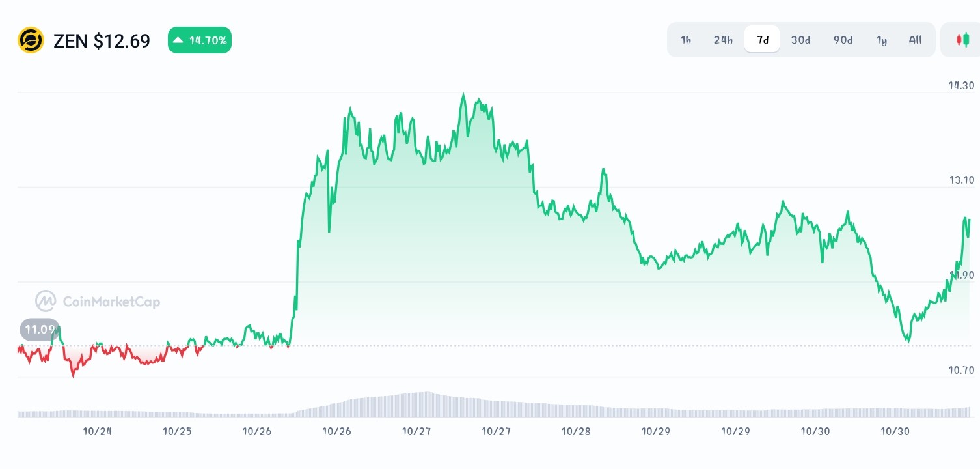
Task: Show the All-time price chart
Action: 915,40
